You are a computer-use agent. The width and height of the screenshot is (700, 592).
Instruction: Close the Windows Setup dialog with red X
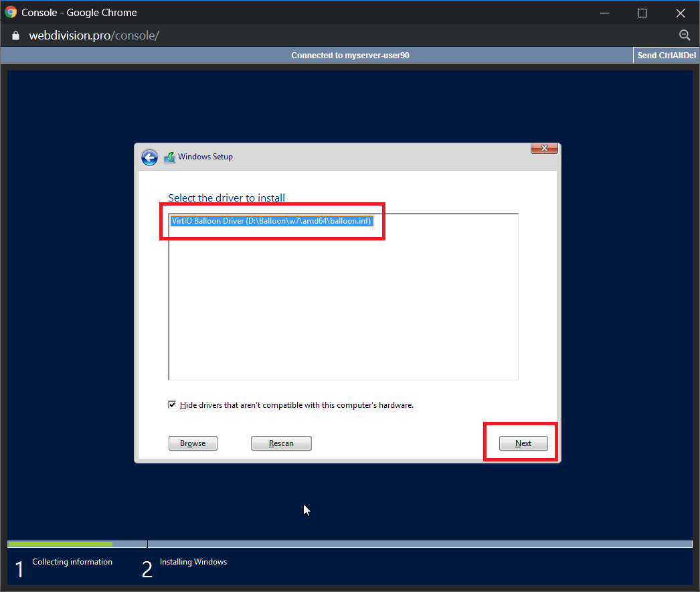pos(545,148)
